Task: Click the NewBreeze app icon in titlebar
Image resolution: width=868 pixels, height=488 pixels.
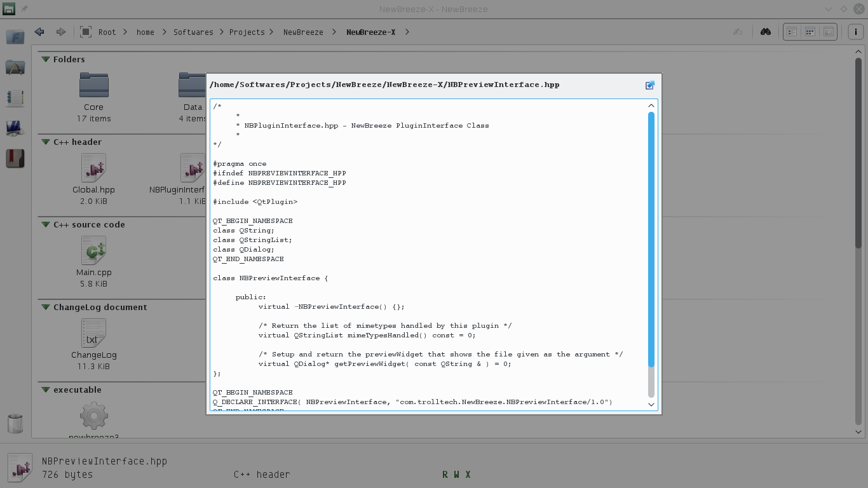Action: pos(9,9)
